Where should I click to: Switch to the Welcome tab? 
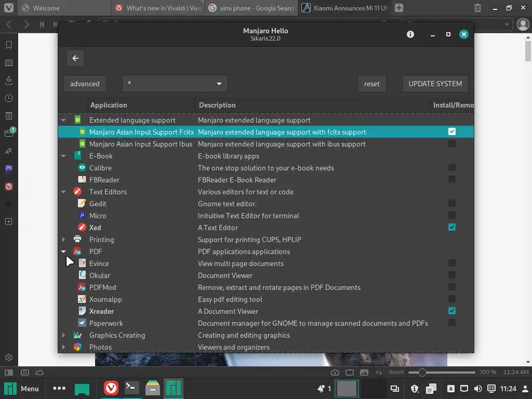click(64, 8)
